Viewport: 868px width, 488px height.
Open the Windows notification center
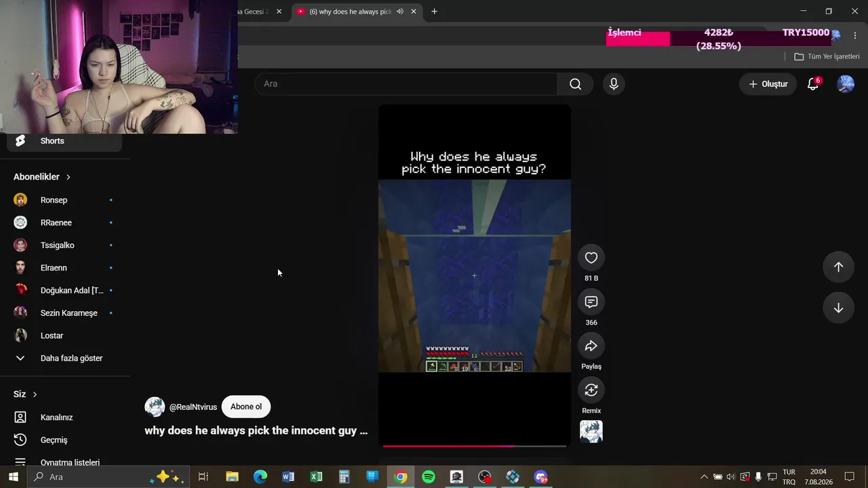coord(850,477)
